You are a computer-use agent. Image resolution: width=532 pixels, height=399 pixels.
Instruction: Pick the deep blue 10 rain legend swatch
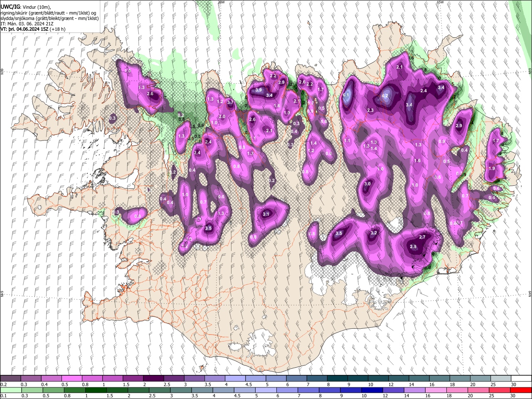[371, 390]
